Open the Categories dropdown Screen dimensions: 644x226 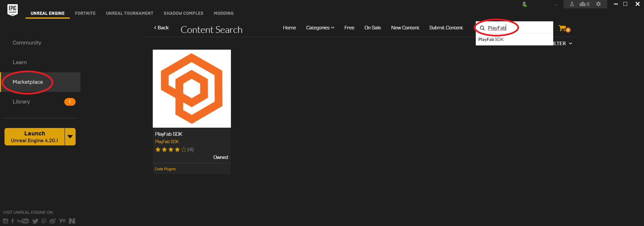[x=320, y=28]
